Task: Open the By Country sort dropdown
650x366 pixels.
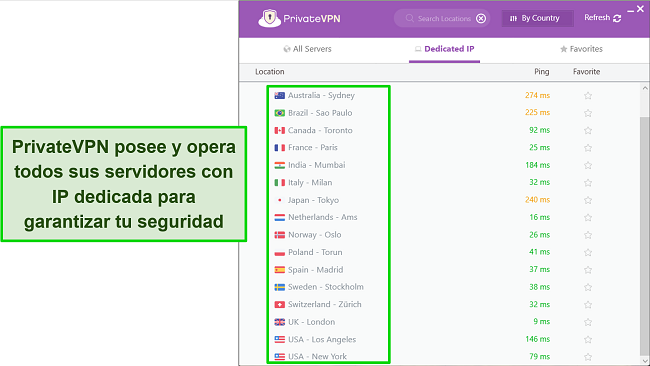Action: [x=537, y=18]
